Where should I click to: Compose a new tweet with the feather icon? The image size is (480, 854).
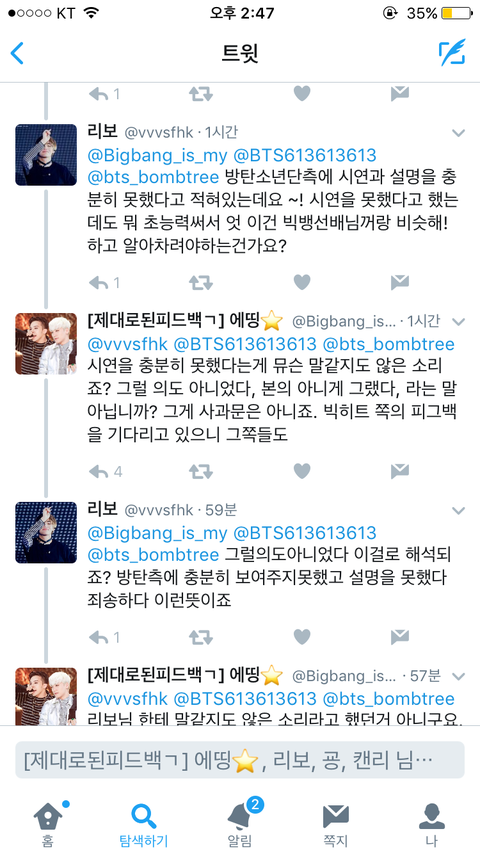(x=452, y=53)
